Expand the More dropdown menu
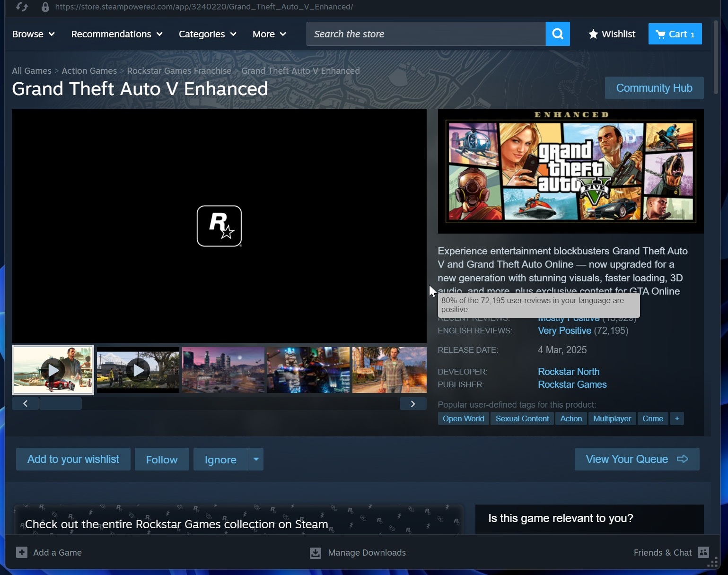This screenshot has width=728, height=575. pyautogui.click(x=269, y=34)
